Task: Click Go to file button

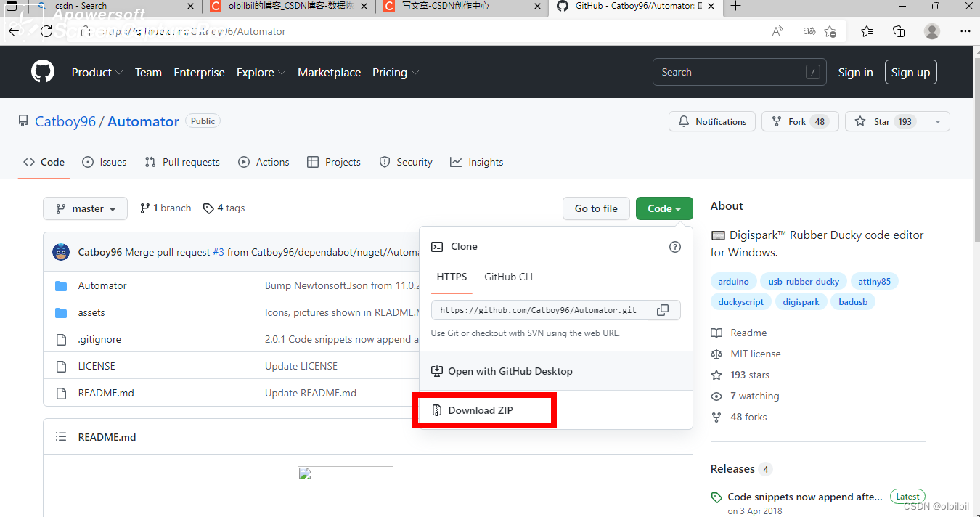Action: coord(596,208)
